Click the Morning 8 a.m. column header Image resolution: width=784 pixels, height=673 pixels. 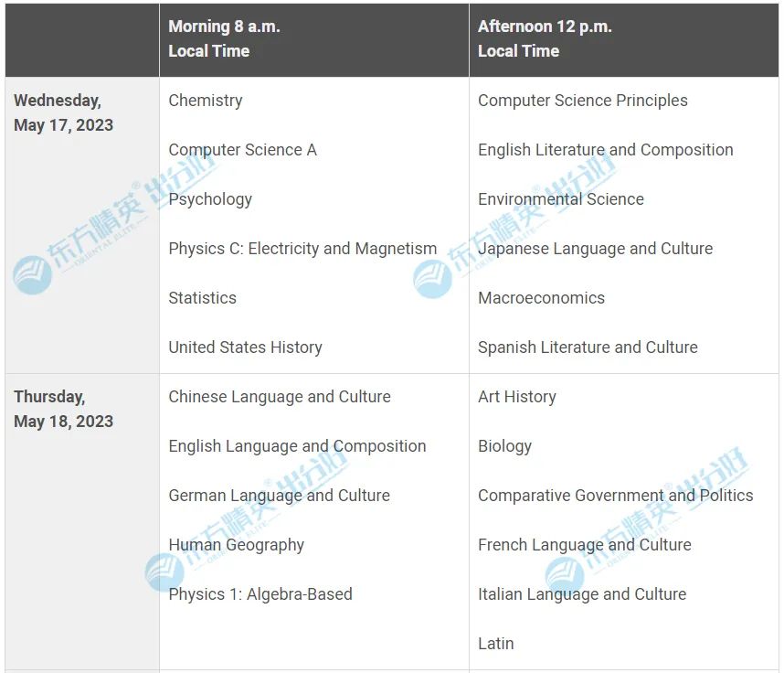tap(314, 39)
